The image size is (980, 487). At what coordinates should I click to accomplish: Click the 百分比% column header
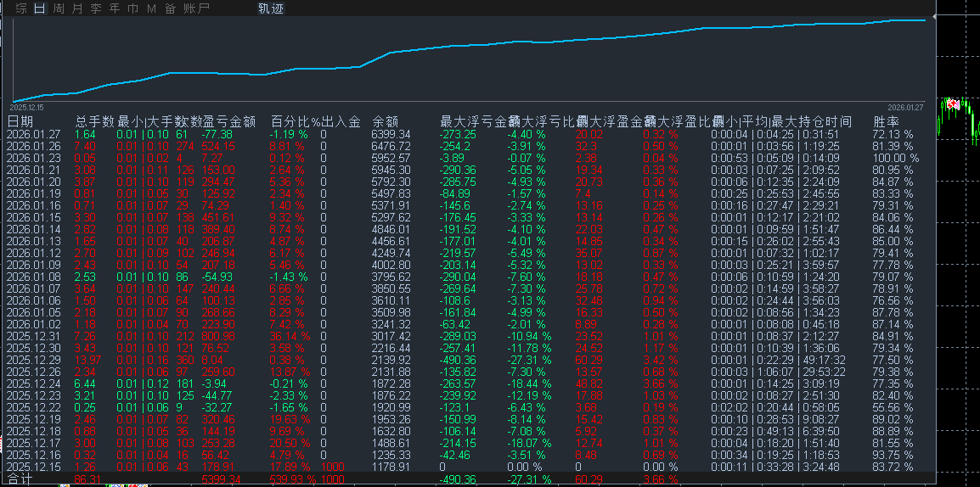[295, 121]
